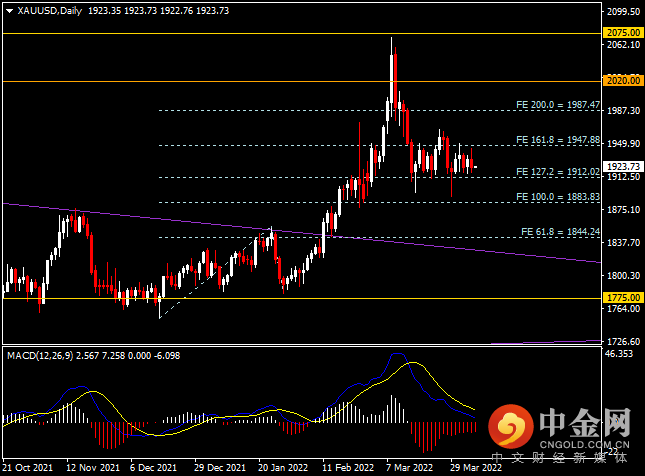Click the chart menu triangle beside XAUUSD
The height and width of the screenshot is (476, 645).
click(x=9, y=11)
